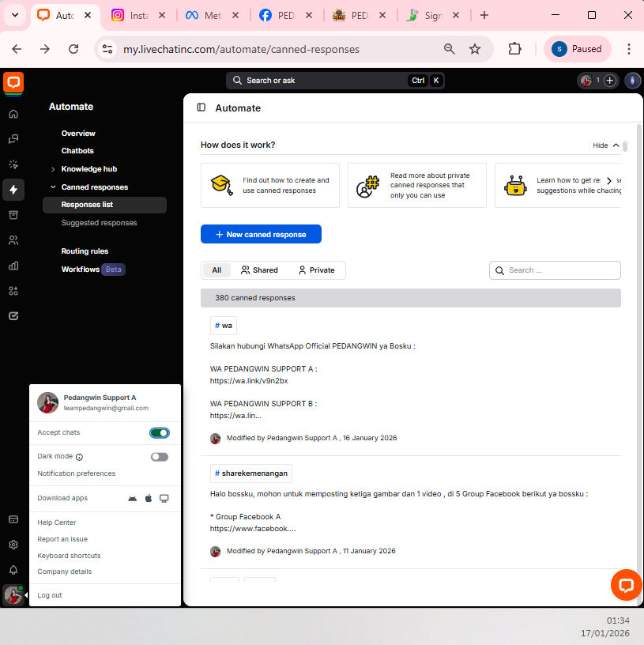
Task: Open Archives box icon in sidebar
Action: click(13, 215)
